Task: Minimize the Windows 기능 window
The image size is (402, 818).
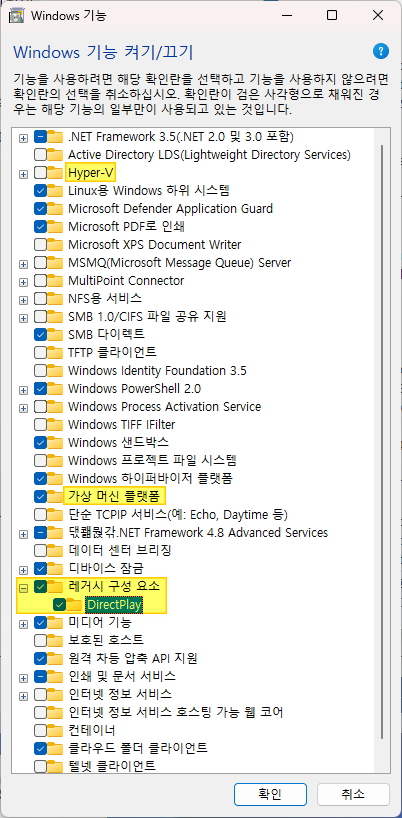Action: [x=286, y=15]
